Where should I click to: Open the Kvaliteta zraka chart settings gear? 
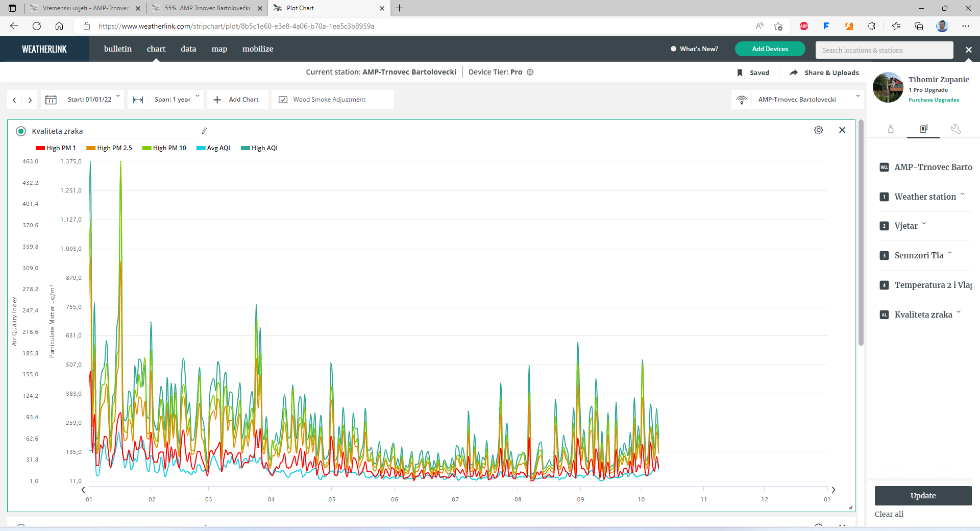819,130
